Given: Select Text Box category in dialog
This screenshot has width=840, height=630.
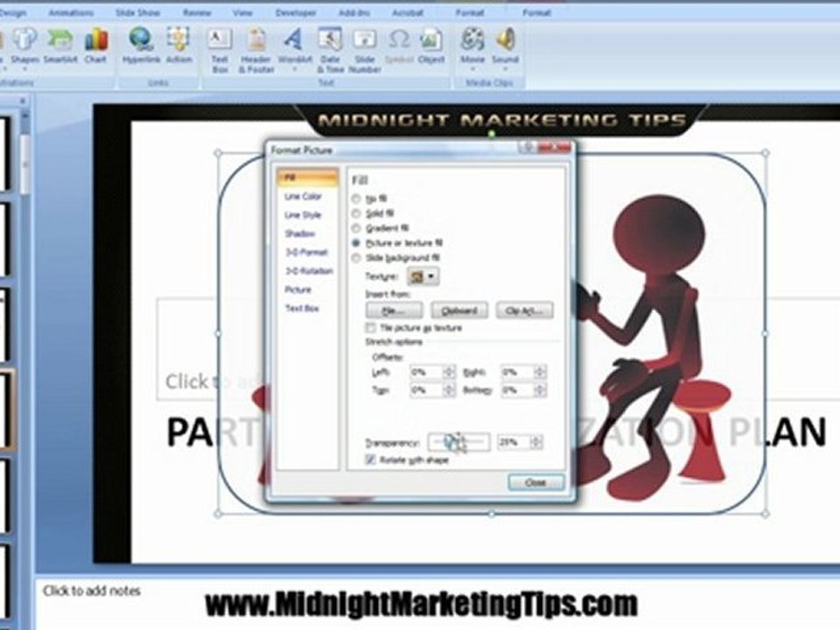Looking at the screenshot, I should [302, 309].
